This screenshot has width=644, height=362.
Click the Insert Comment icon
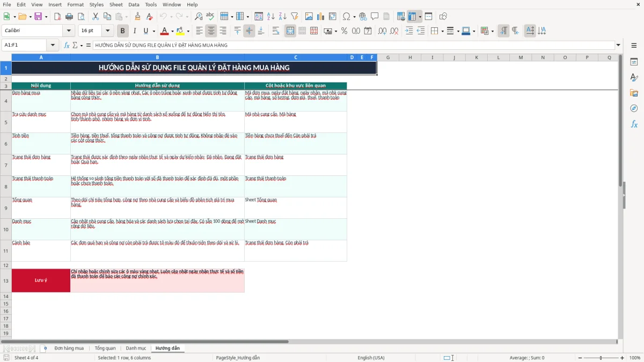coord(375,17)
